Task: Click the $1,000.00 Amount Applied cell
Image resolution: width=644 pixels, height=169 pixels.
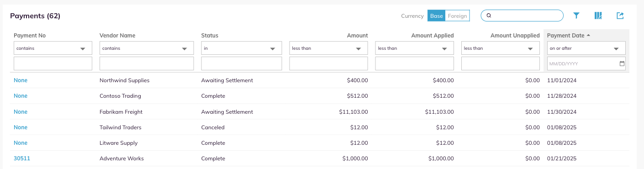Action: click(441, 158)
